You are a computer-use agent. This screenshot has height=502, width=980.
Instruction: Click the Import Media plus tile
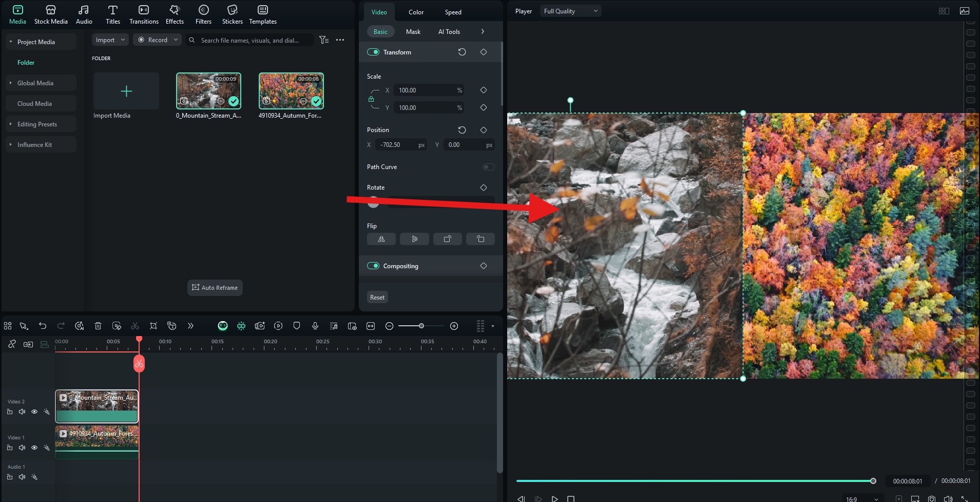126,91
